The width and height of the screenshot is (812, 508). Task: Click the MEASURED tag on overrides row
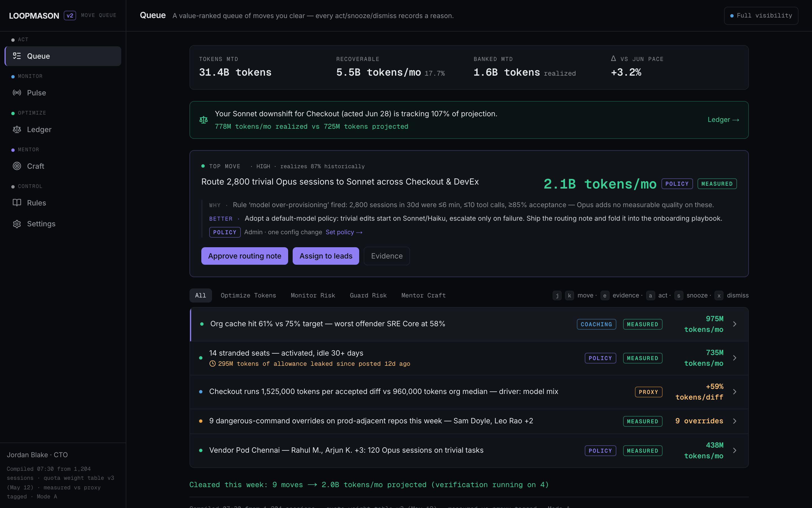coord(643,421)
